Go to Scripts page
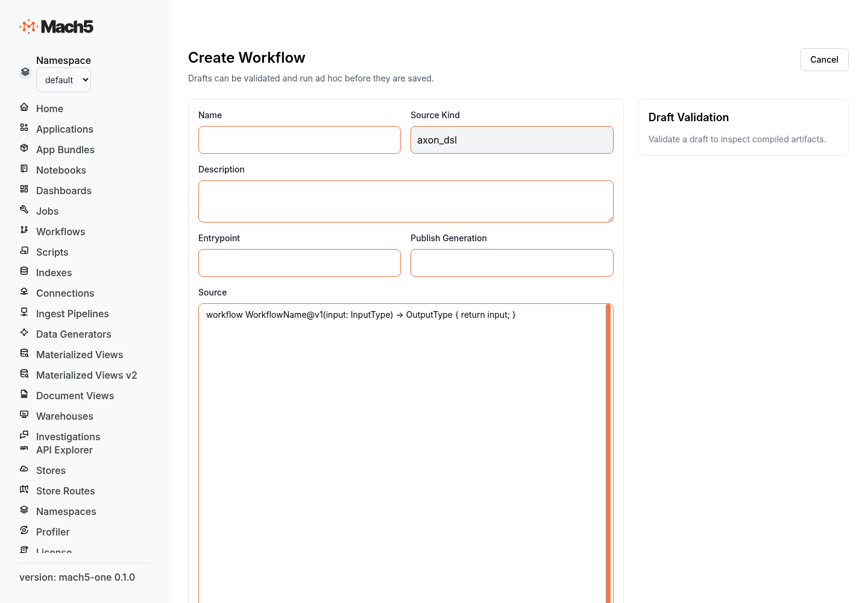 click(x=52, y=252)
